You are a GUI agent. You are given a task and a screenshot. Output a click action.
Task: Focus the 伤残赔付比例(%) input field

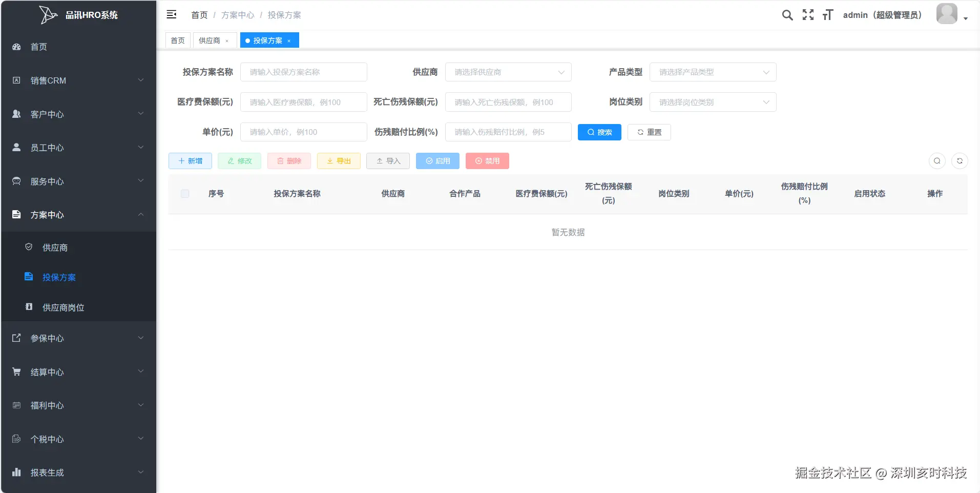point(508,132)
